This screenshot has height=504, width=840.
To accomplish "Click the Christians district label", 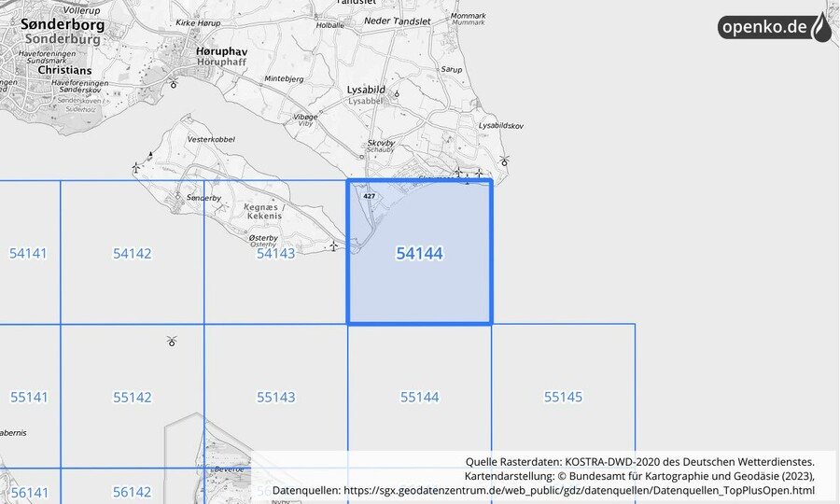I will (x=64, y=70).
